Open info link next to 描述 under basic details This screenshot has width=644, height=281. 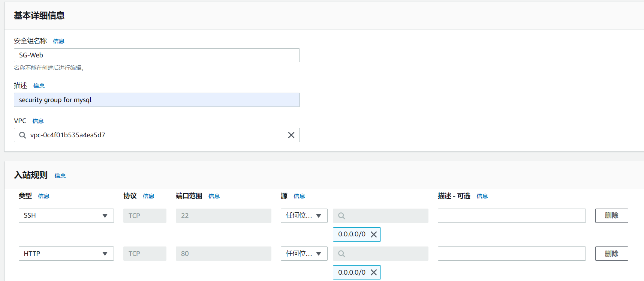click(x=39, y=86)
